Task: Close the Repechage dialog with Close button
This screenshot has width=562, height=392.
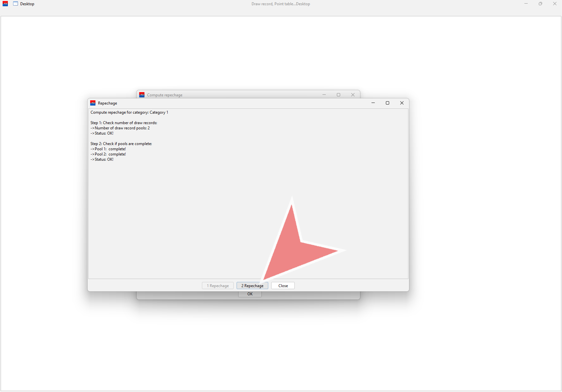Action: tap(283, 286)
